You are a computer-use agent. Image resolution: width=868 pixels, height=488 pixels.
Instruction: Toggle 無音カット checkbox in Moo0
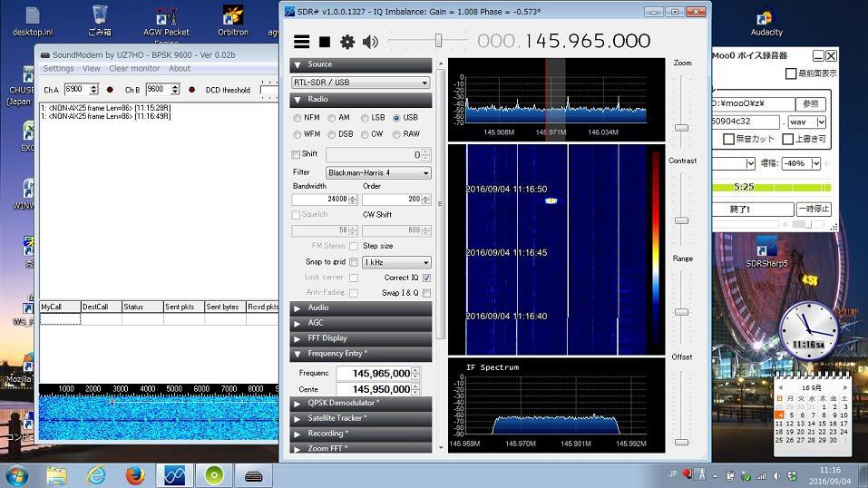[729, 139]
